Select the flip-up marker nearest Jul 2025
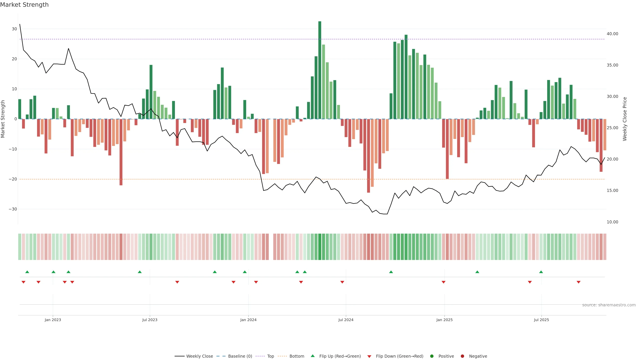 click(x=541, y=272)
